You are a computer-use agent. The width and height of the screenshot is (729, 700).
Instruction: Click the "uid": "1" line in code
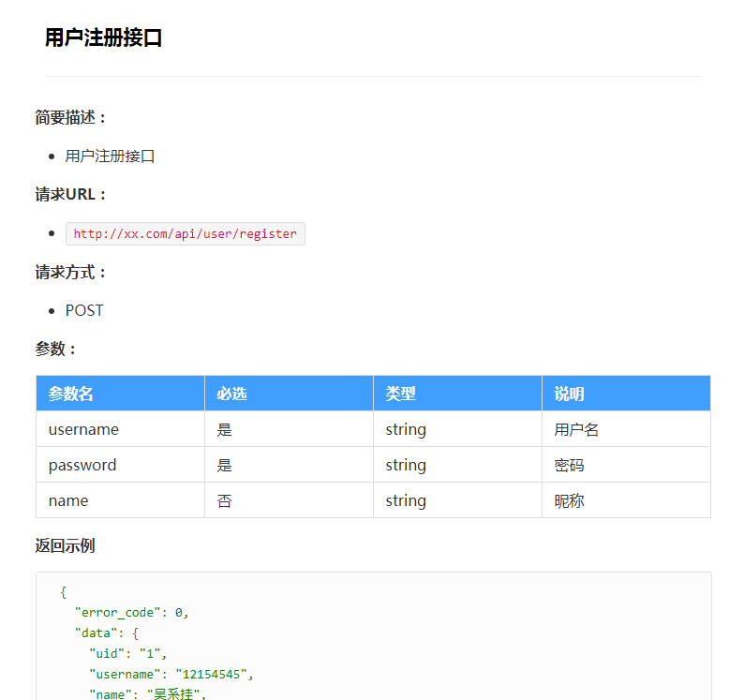point(127,653)
